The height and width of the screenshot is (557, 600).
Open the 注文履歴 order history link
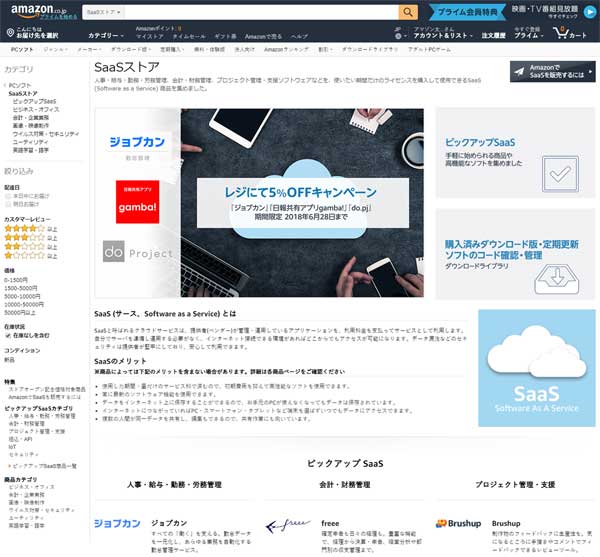493,36
